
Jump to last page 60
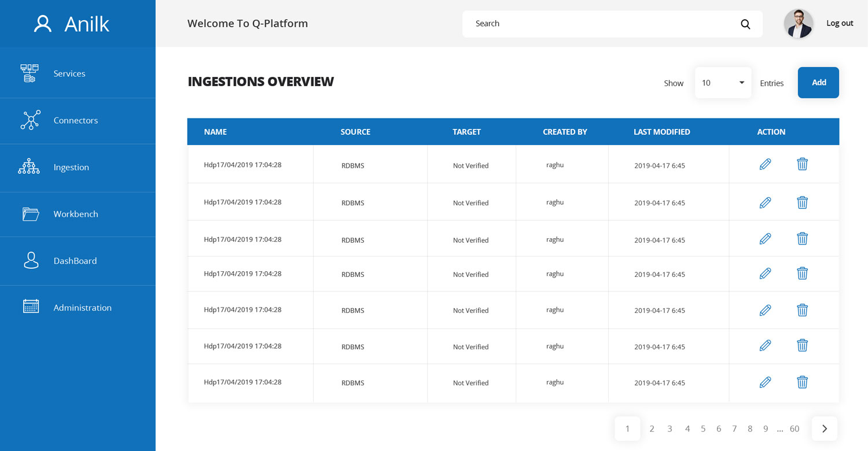pos(795,428)
